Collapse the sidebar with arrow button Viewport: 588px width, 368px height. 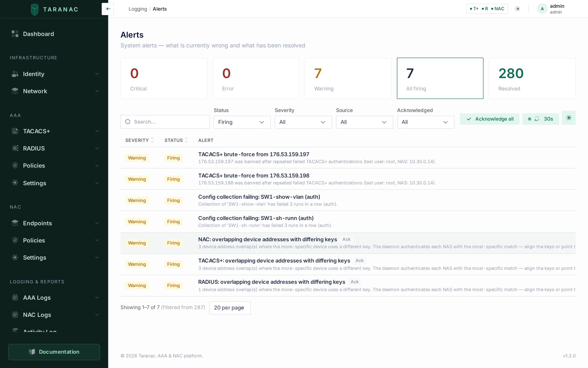point(108,9)
